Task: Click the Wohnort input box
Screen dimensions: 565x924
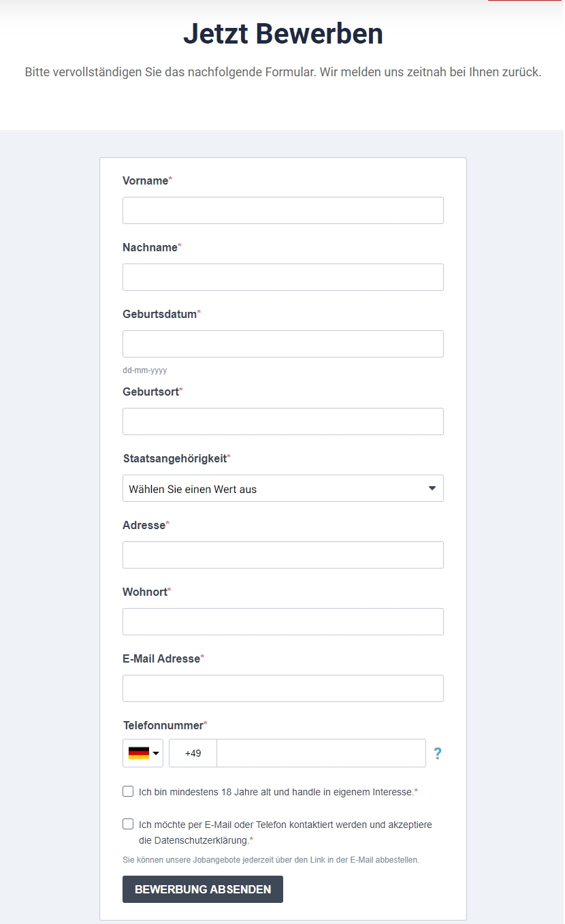Action: click(283, 622)
